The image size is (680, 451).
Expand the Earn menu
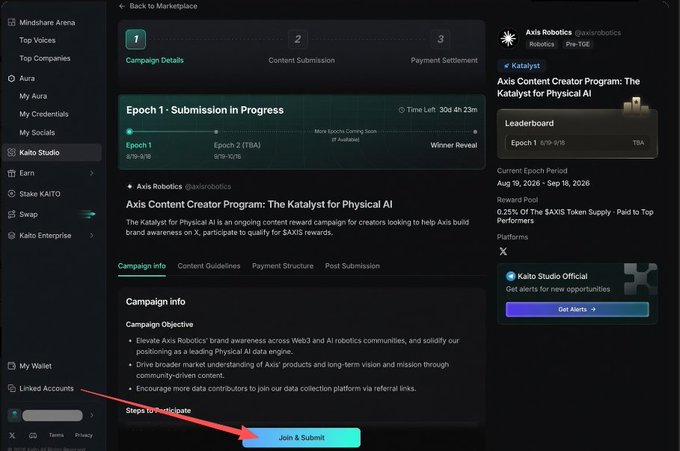52,173
